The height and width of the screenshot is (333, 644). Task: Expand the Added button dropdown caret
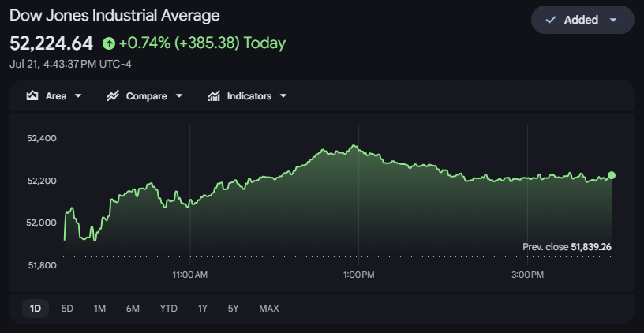613,20
